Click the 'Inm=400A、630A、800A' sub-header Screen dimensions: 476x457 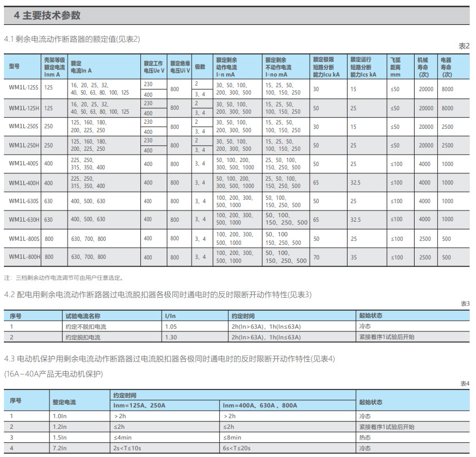(x=260, y=405)
